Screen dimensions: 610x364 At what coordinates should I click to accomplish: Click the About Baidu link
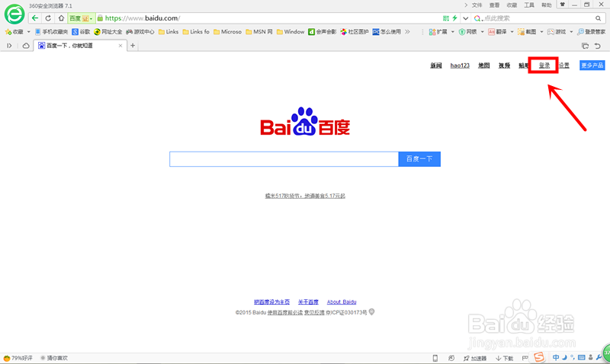point(342,302)
